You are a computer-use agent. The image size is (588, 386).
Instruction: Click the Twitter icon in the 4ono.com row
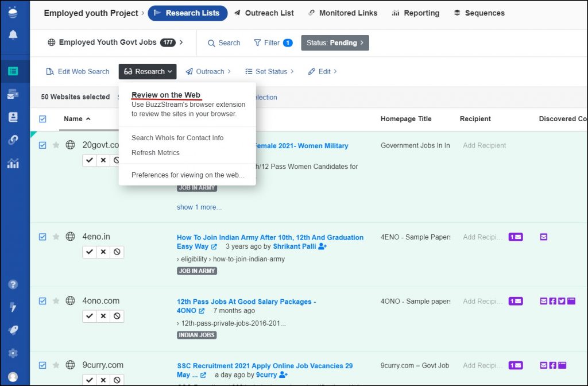[562, 301]
